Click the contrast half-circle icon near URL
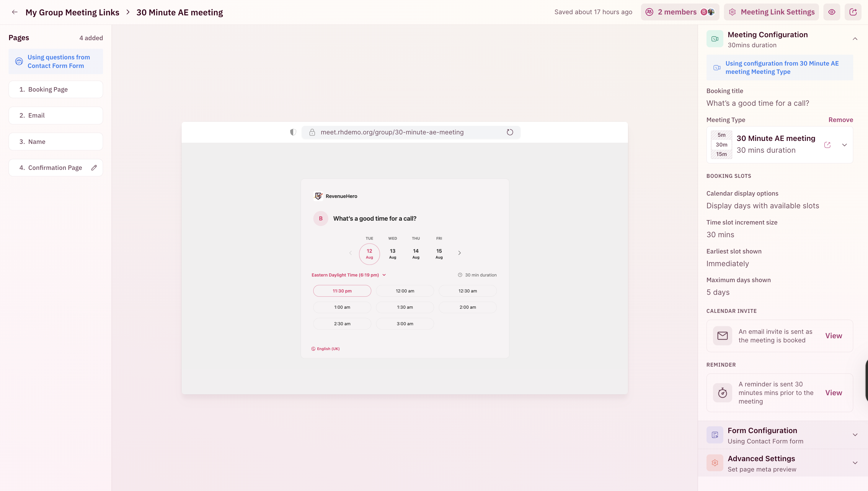 293,132
